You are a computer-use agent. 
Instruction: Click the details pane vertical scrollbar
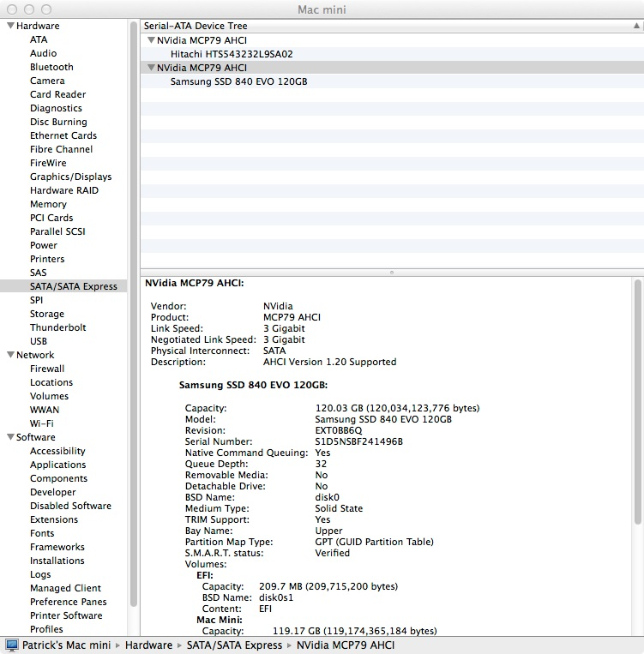click(x=638, y=402)
